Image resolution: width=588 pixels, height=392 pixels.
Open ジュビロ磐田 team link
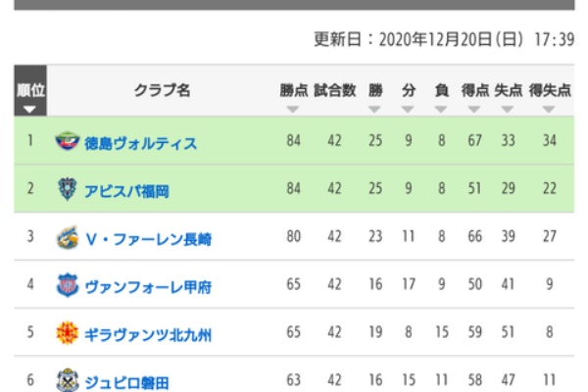pos(126,383)
